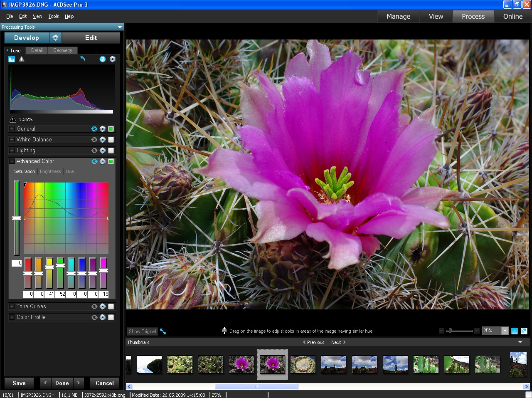Screen dimensions: 532x398
Task: Switch to the Geometry tab
Action: point(62,50)
